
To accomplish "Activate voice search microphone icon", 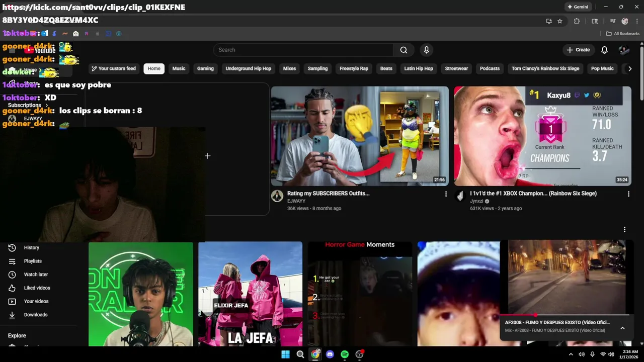I will point(426,50).
